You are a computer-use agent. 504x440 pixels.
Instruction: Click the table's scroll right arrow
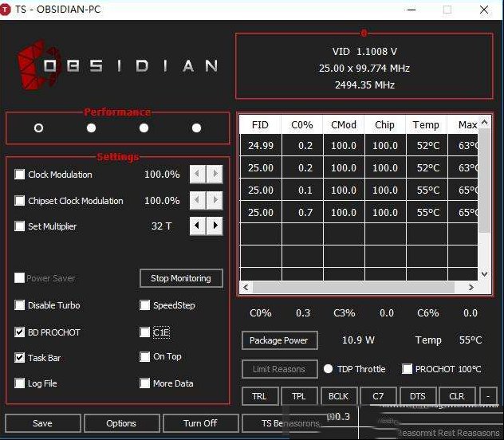coord(471,287)
